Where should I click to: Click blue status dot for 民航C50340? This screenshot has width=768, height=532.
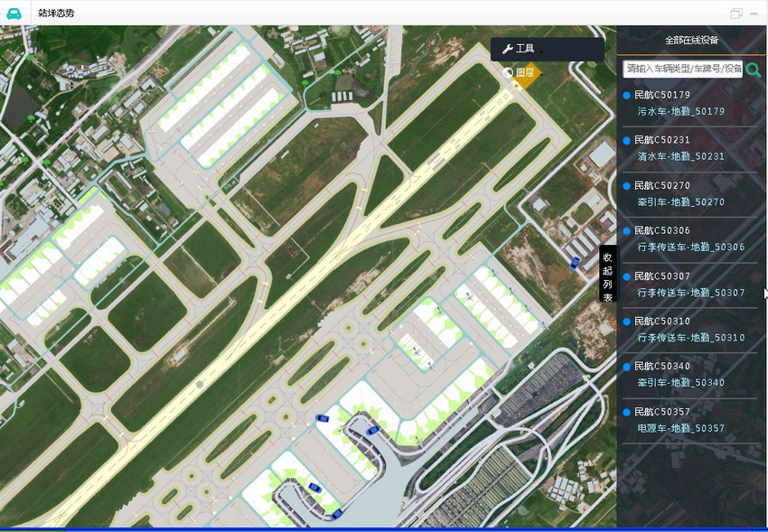[626, 367]
